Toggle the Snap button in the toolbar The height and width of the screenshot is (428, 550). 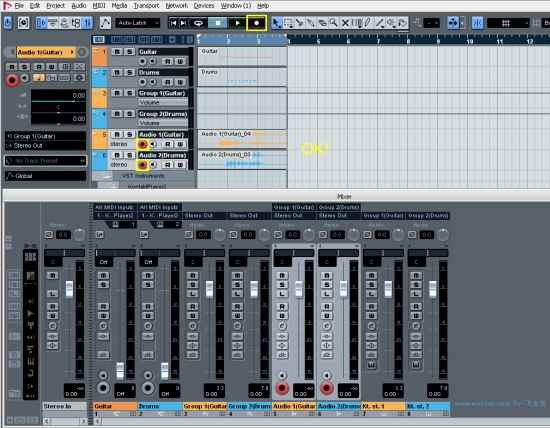[477, 23]
